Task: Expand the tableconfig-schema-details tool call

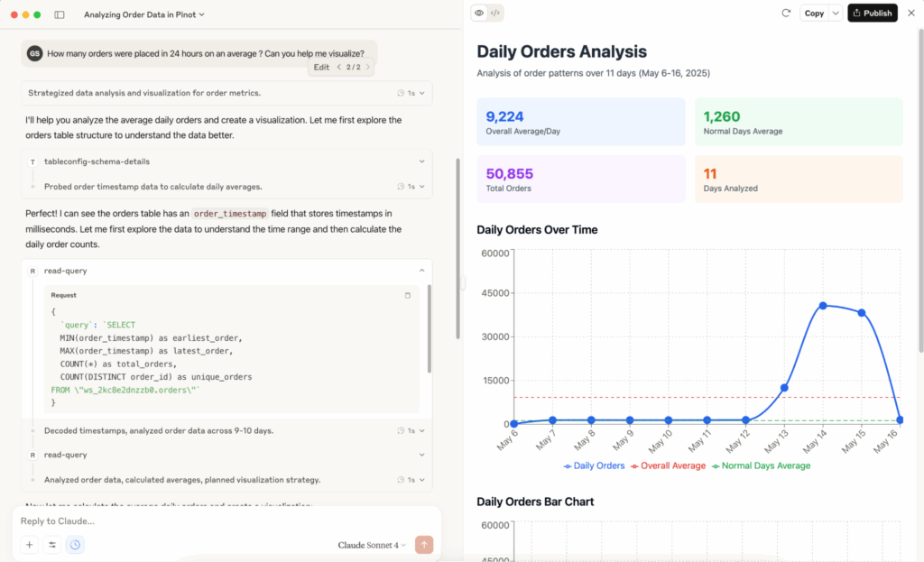Action: coord(421,161)
